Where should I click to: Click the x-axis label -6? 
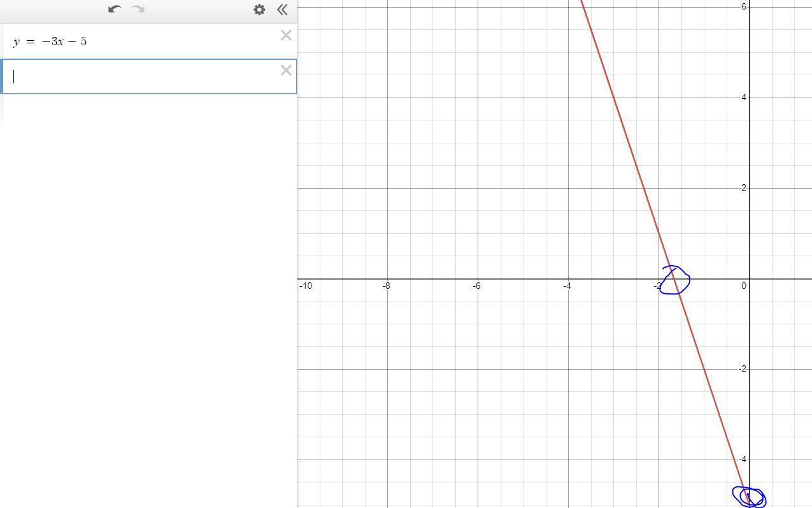coord(477,286)
